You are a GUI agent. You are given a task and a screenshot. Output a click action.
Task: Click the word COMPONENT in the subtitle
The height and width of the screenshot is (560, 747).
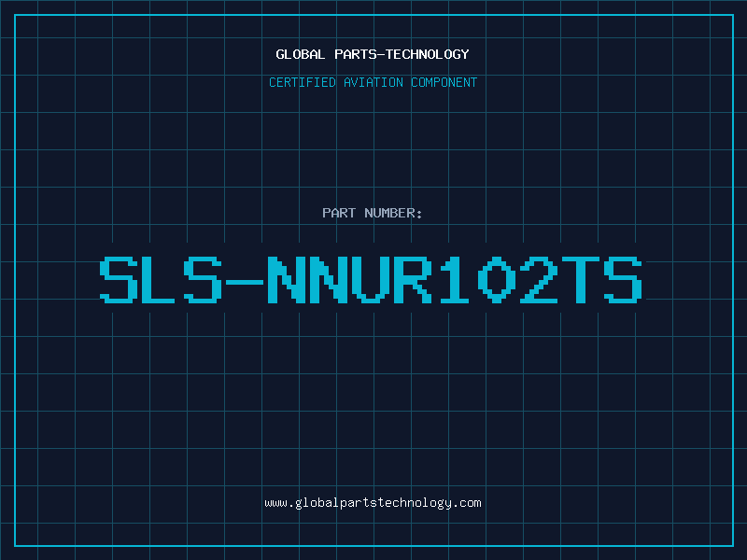[444, 82]
